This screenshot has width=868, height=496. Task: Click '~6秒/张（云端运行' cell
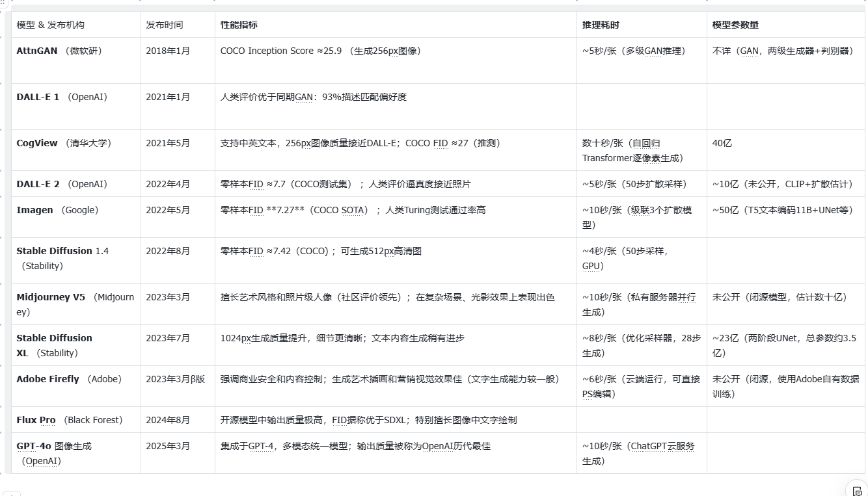coord(642,386)
